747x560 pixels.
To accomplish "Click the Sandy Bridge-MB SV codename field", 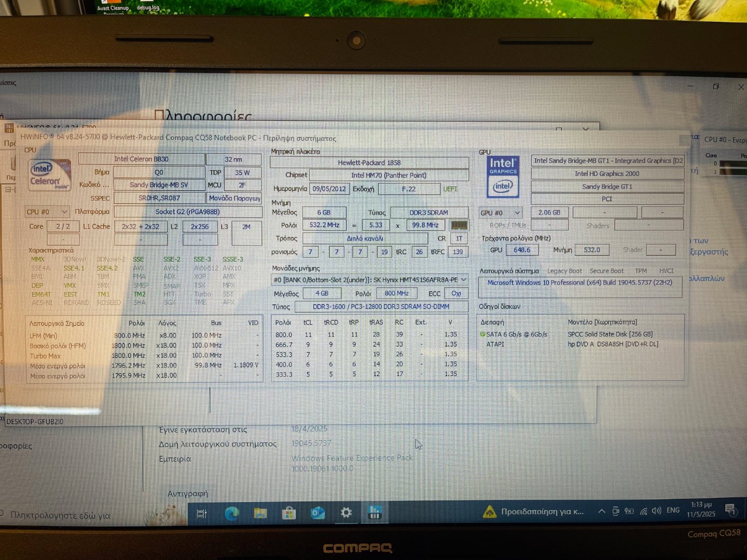I will [x=159, y=185].
